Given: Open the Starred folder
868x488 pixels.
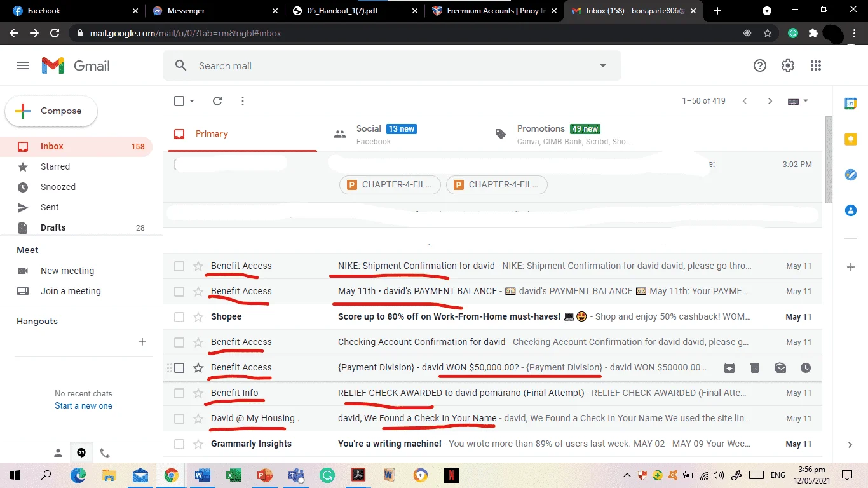Looking at the screenshot, I should point(76,166).
